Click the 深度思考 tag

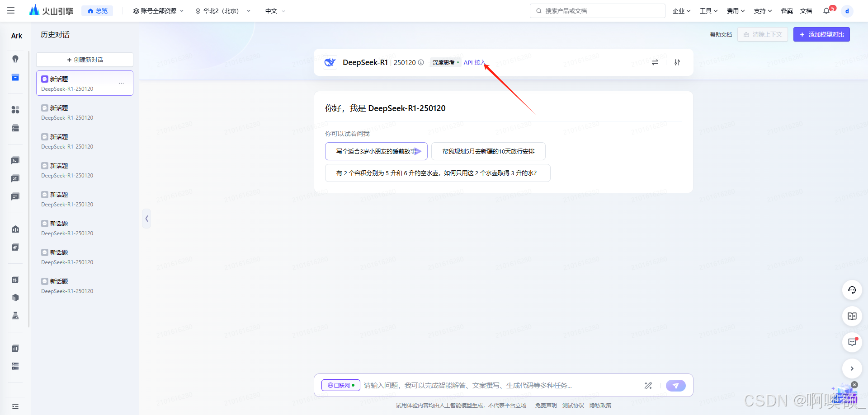point(445,62)
